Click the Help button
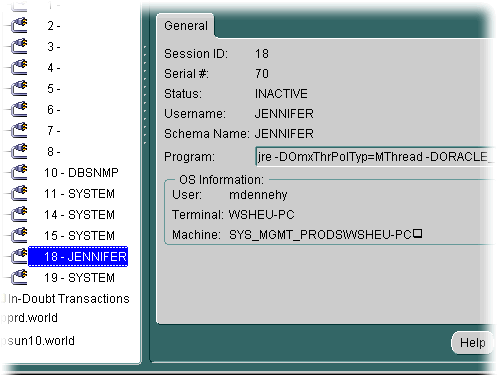Image resolution: width=498 pixels, height=375 pixels. coord(472,343)
